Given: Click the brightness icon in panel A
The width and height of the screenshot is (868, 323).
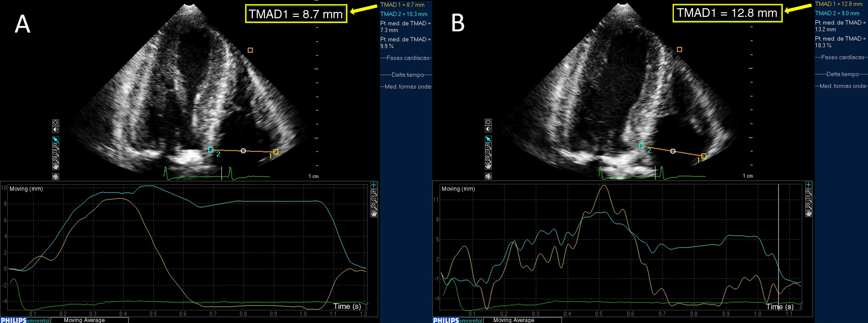Looking at the screenshot, I should pos(55,123).
